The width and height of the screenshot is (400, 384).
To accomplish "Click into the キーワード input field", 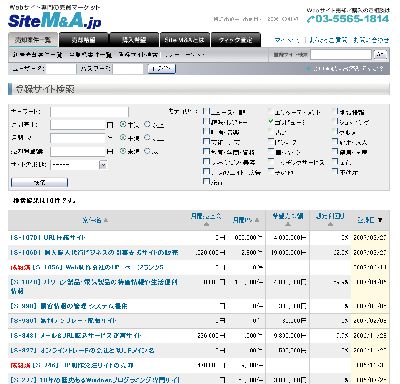I will (x=89, y=112).
